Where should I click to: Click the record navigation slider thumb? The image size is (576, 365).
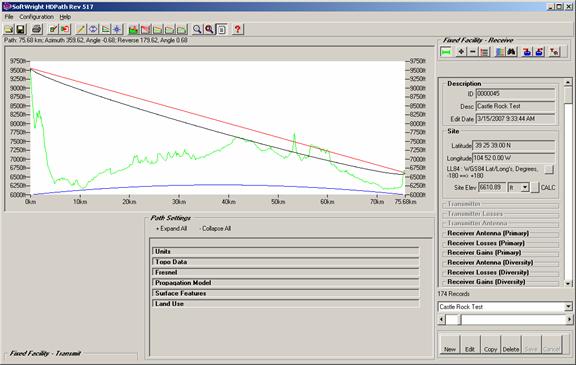(x=453, y=320)
